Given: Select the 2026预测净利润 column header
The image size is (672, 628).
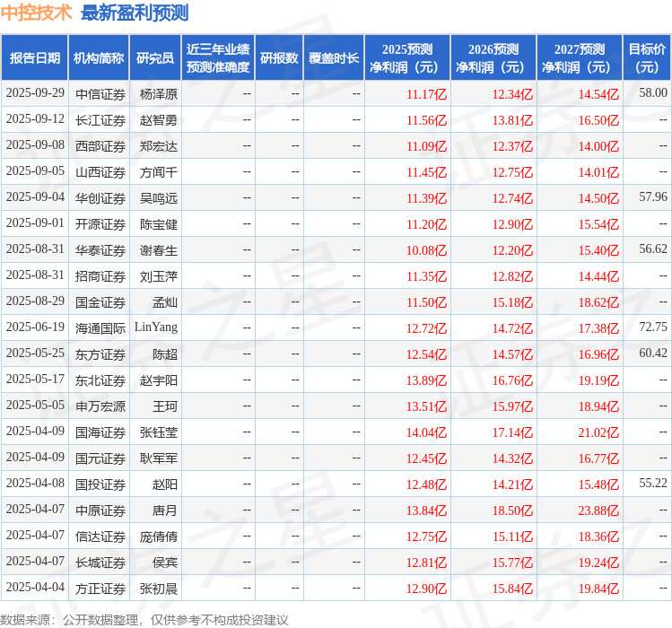Looking at the screenshot, I should pyautogui.click(x=493, y=58).
